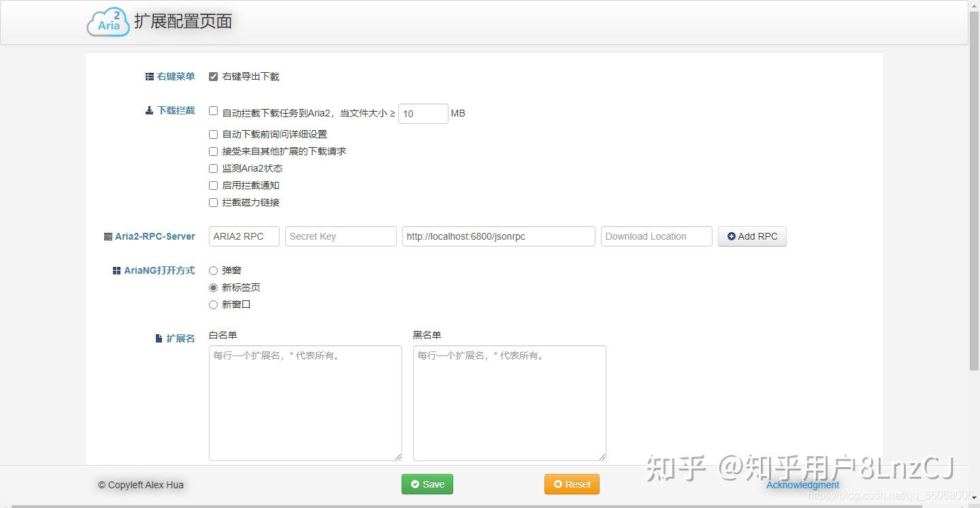Screen dimensions: 980x508
Task: Uncheck the 右键导出下载 checkbox
Action: coord(213,76)
